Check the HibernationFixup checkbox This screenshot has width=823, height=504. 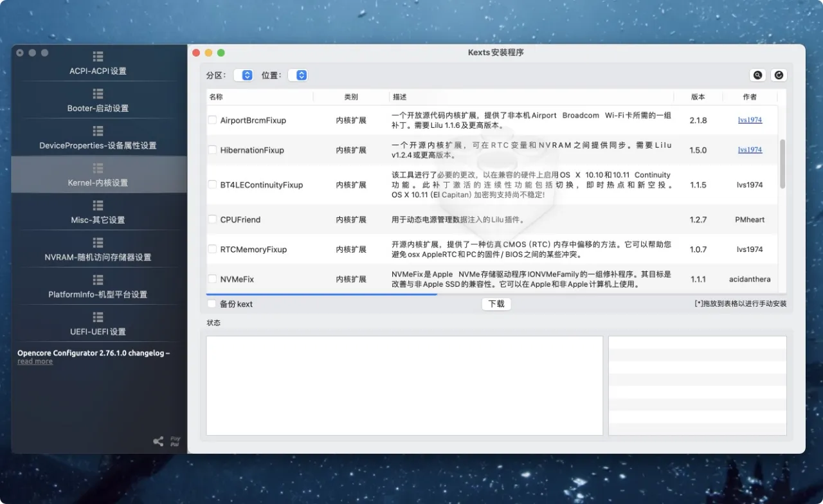coord(212,150)
